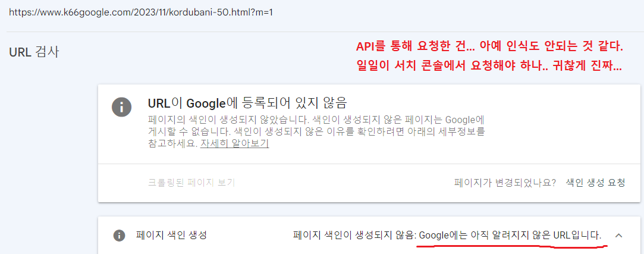This screenshot has width=644, height=254.
Task: Click the 'URL 검사' heading
Action: tap(34, 52)
